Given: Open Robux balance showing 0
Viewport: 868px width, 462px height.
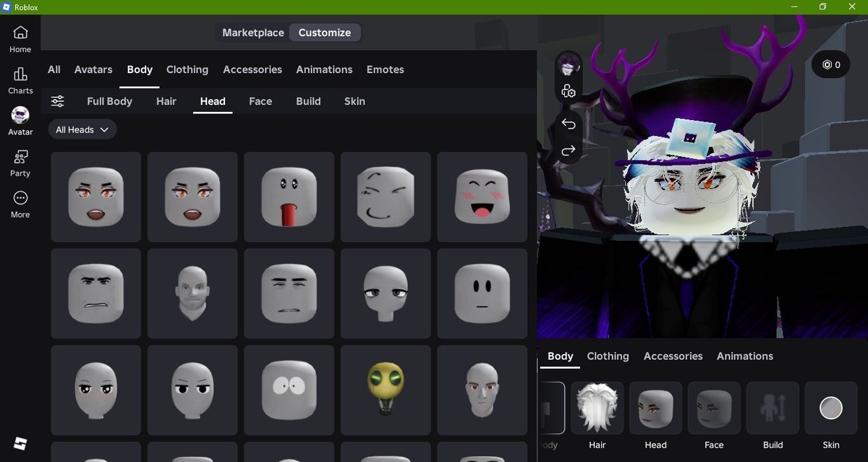Looking at the screenshot, I should (830, 65).
